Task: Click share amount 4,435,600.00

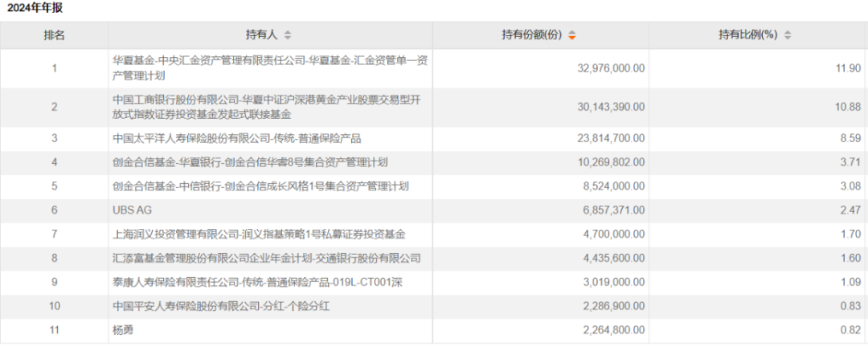Action: pos(612,259)
